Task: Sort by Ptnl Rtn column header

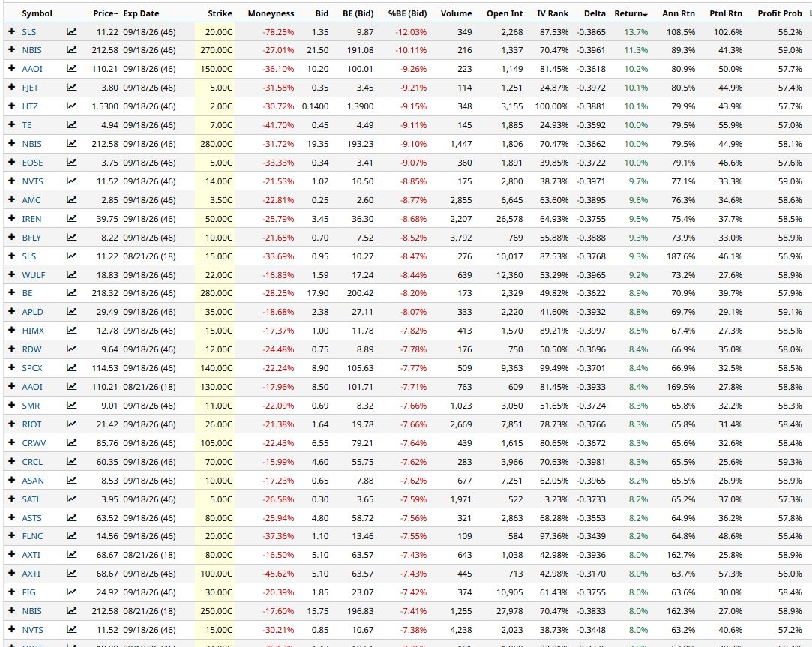Action: click(x=726, y=13)
